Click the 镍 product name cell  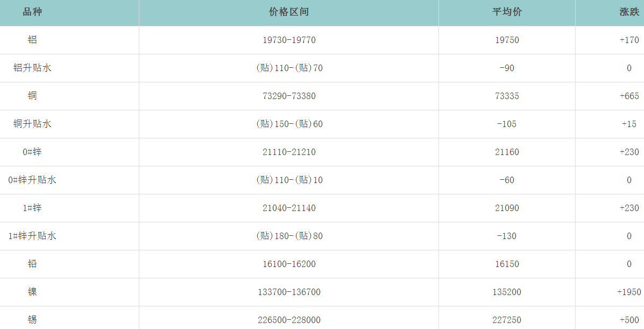(x=32, y=292)
